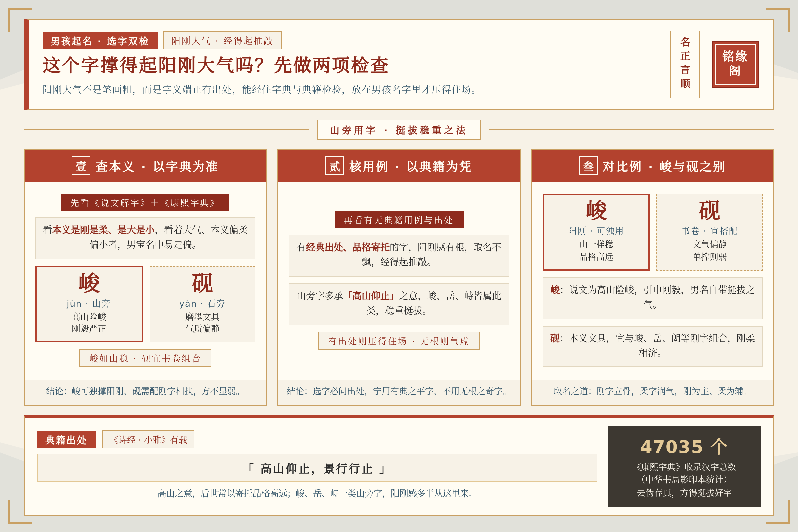Viewport: 798px width, 532px height.
Task: Click the 贰 numeral box in second header
Action: pos(334,166)
